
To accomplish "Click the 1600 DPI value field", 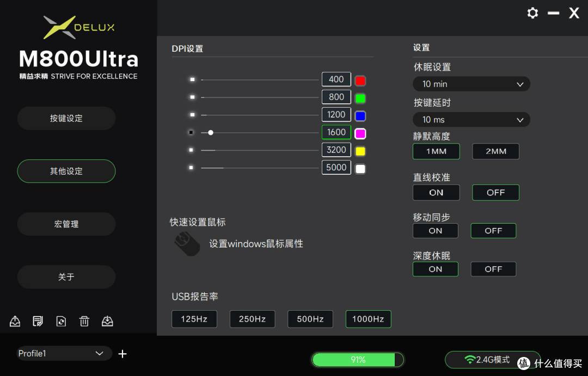I will (336, 132).
